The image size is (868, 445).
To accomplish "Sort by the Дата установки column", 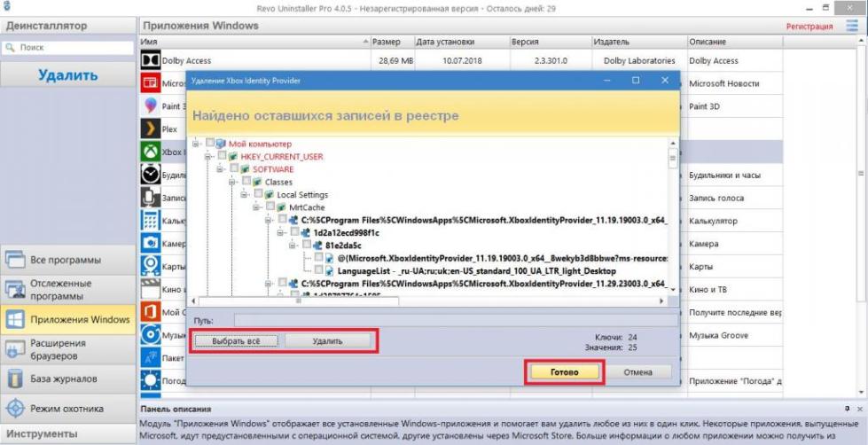I will tap(462, 42).
